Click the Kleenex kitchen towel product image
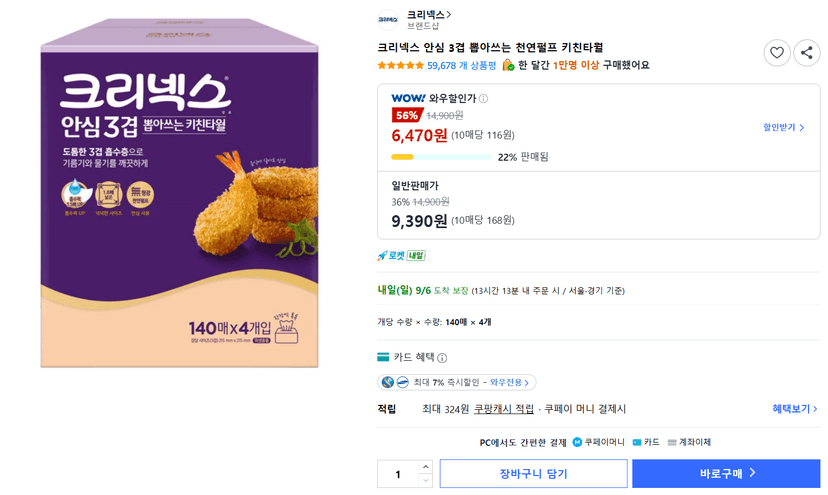828x495 pixels. pos(180,193)
